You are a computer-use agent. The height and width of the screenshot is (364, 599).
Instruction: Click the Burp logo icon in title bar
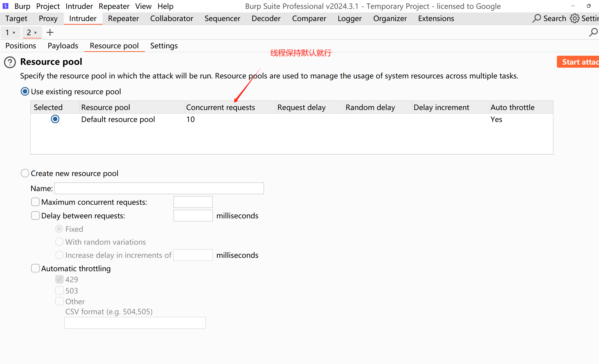click(5, 6)
